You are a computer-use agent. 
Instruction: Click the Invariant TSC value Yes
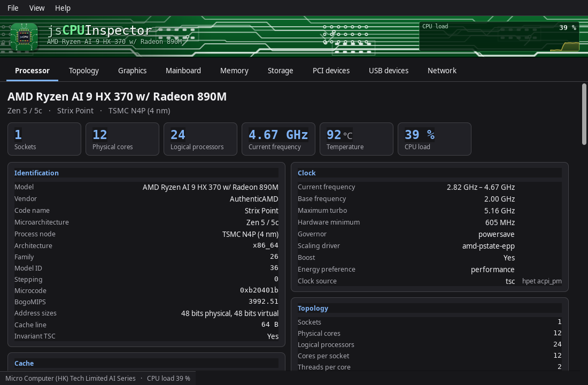pyautogui.click(x=273, y=336)
